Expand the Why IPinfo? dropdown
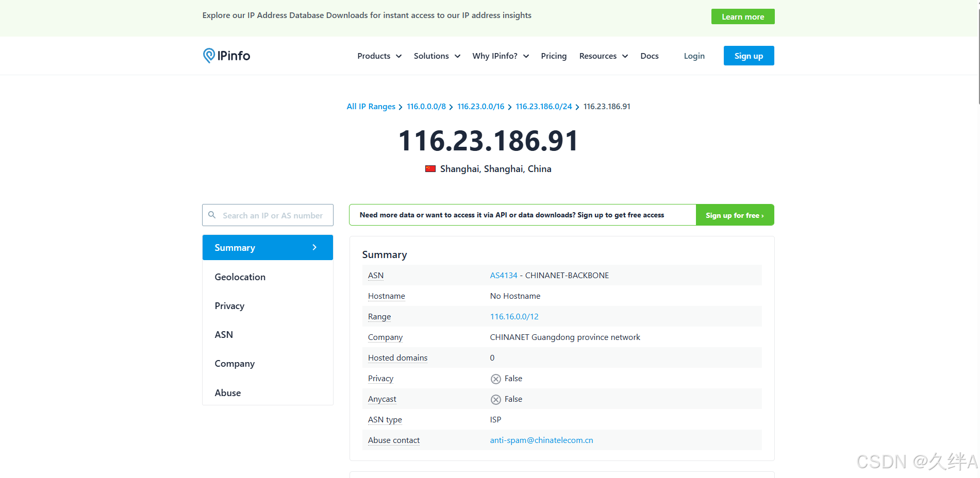 (501, 56)
